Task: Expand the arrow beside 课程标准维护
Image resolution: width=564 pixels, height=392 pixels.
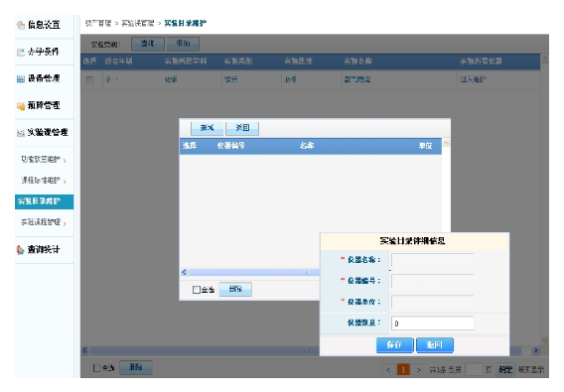Action: [x=65, y=182]
